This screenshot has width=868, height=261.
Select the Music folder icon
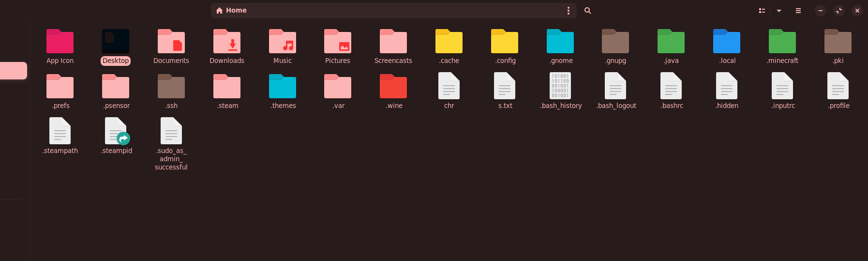(x=283, y=42)
